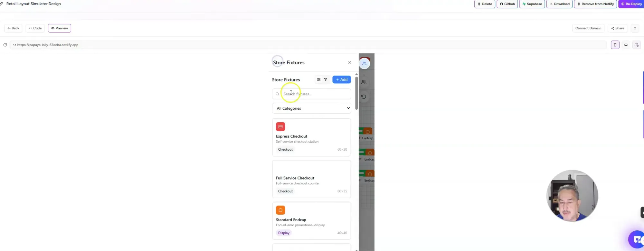644x251 pixels.
Task: Open the Github integration button
Action: (507, 4)
